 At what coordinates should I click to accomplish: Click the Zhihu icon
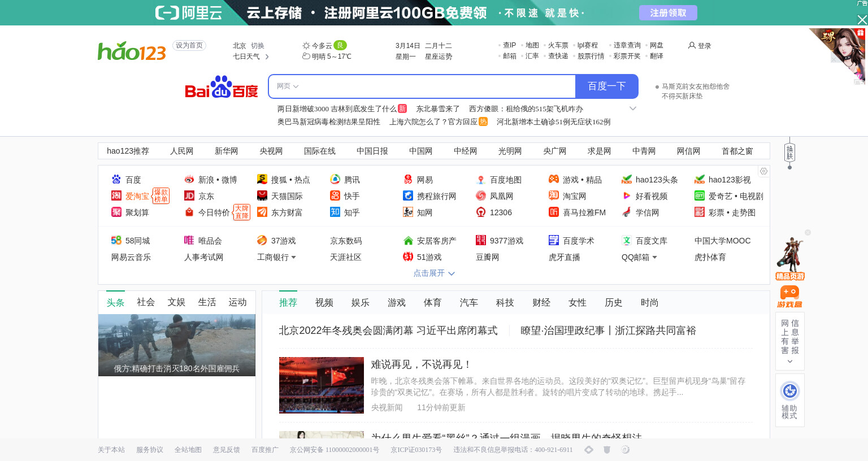coord(335,212)
